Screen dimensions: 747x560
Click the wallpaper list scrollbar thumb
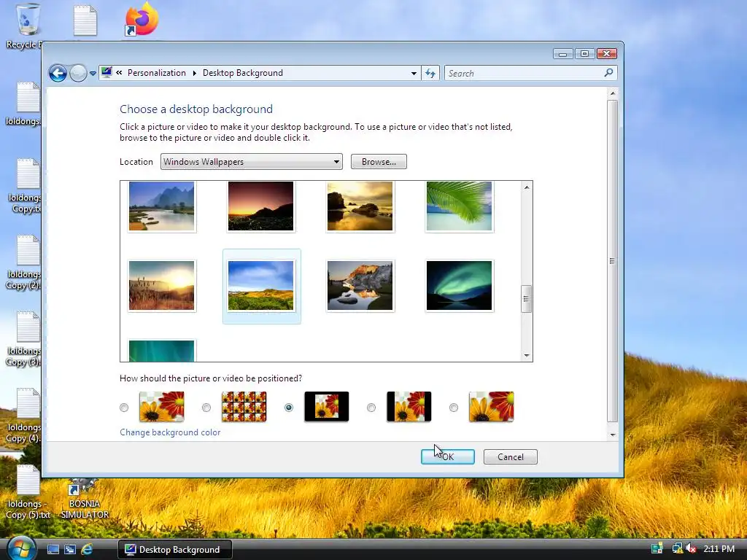[x=527, y=299]
